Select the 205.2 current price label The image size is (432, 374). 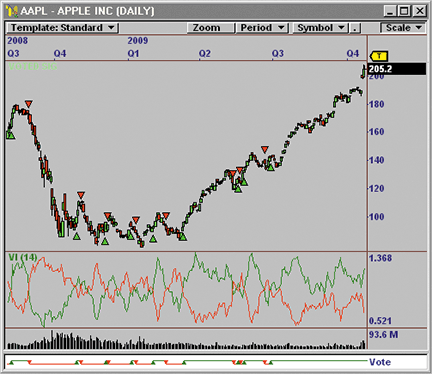pos(397,69)
